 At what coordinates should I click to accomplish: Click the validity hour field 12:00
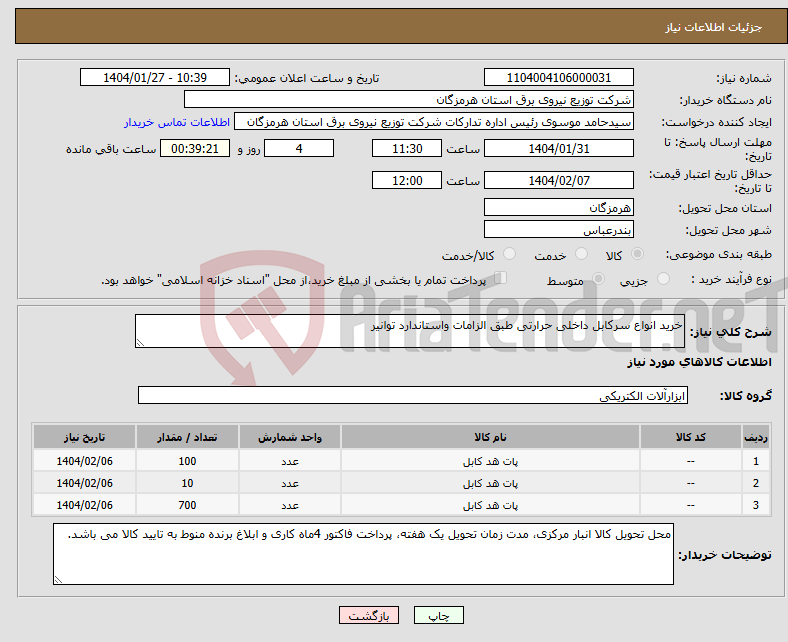click(407, 180)
